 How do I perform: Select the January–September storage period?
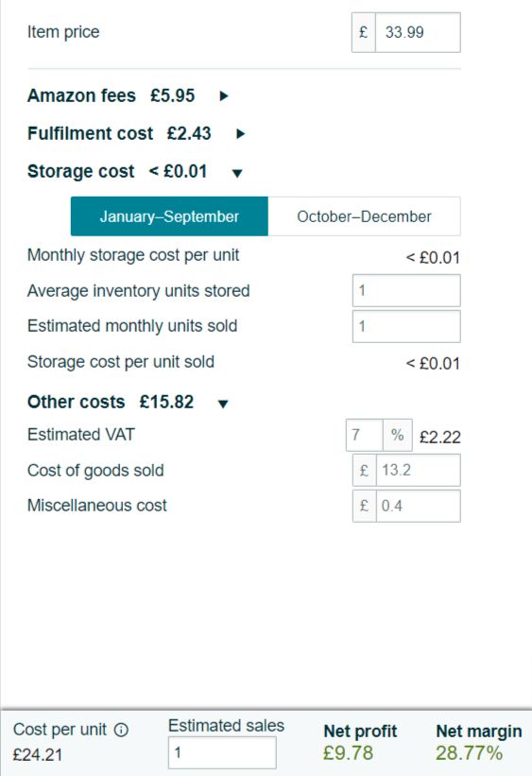click(x=169, y=216)
